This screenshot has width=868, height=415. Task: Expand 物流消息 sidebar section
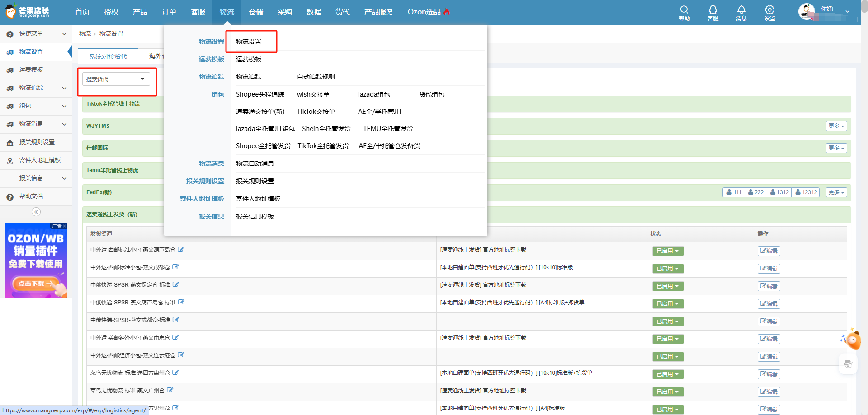[36, 124]
